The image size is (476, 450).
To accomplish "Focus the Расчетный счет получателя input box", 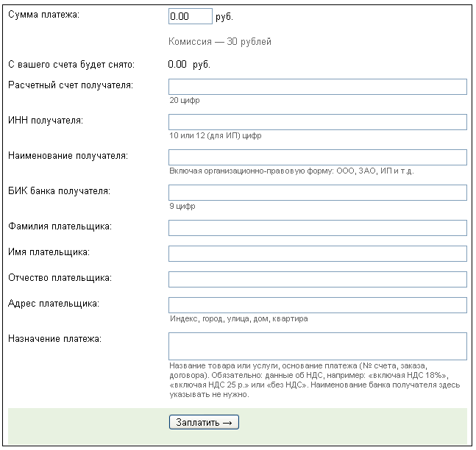I will pyautogui.click(x=317, y=87).
